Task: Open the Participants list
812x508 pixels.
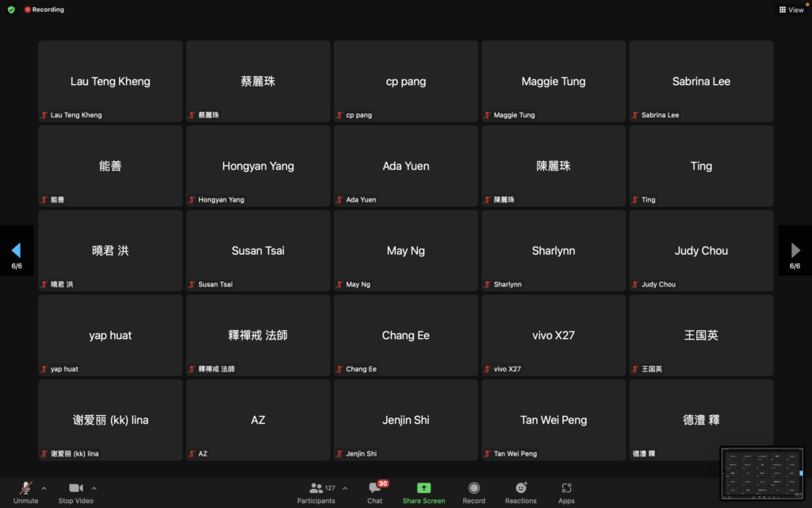Action: pos(316,488)
